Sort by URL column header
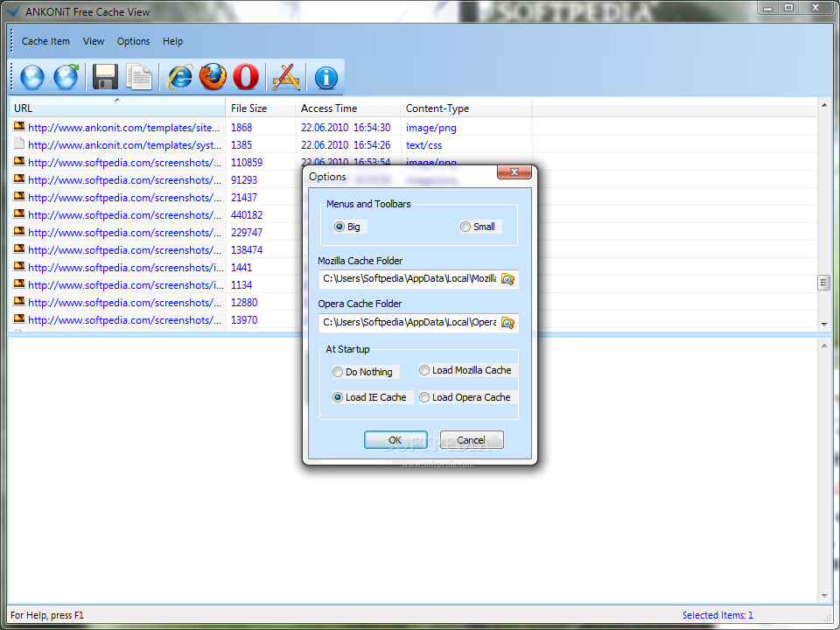Screen dimensions: 840x630 tap(117, 108)
